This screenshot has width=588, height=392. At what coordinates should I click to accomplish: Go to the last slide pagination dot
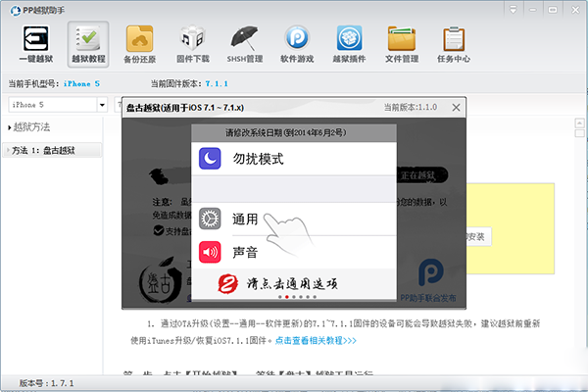pyautogui.click(x=315, y=297)
